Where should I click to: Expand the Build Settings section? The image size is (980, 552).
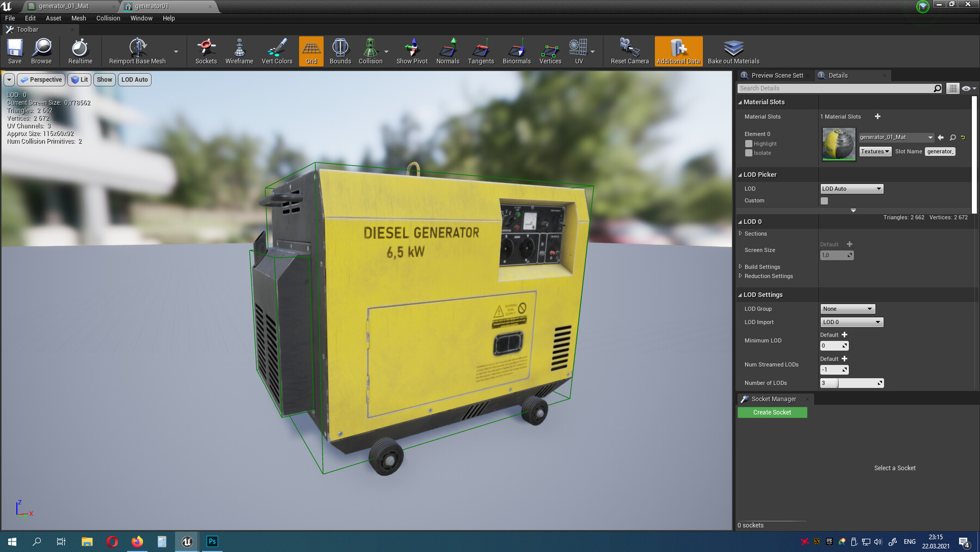(741, 266)
